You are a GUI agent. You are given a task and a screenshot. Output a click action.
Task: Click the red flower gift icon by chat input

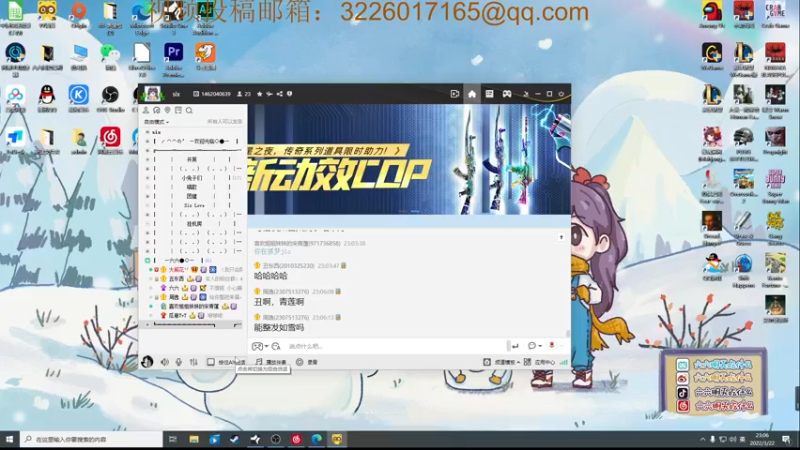pyautogui.click(x=552, y=345)
